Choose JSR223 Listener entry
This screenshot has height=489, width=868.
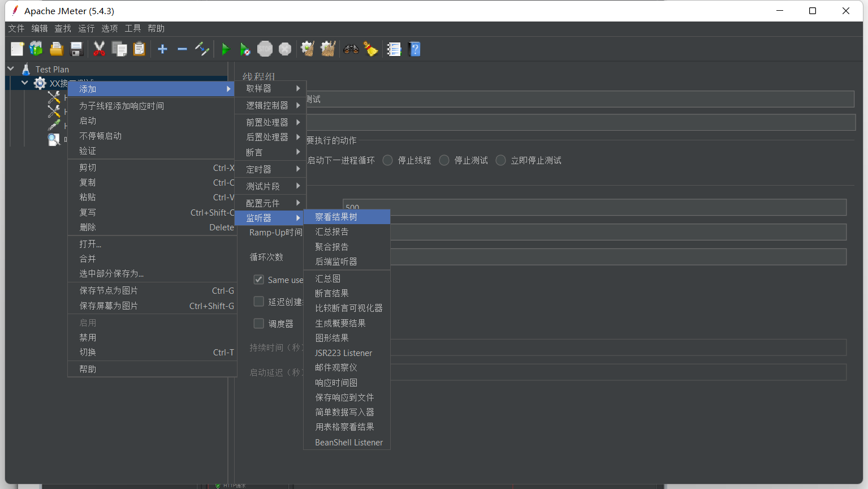[347, 353]
